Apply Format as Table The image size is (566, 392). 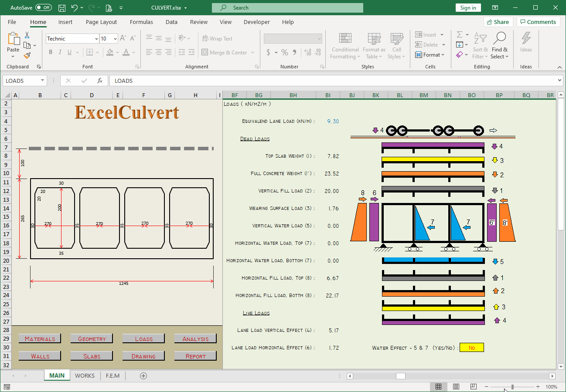[x=374, y=46]
